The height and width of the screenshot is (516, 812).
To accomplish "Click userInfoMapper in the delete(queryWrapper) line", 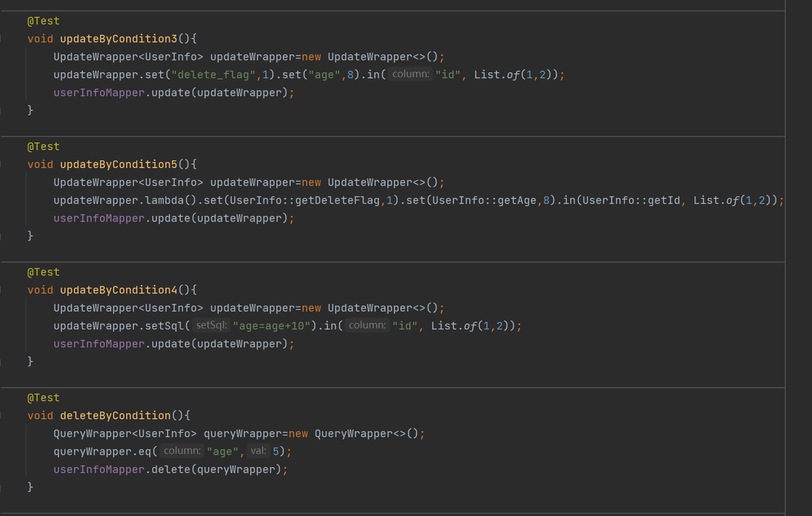I will pos(99,470).
